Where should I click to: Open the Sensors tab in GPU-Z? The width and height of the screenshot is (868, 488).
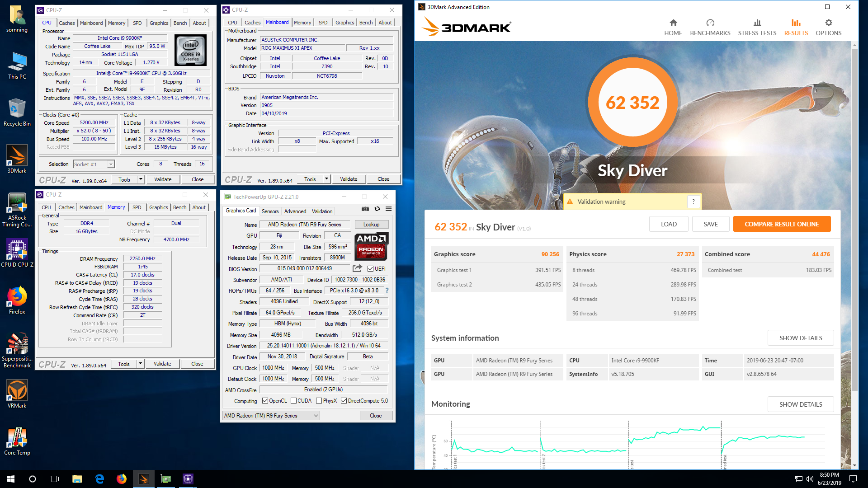(270, 211)
